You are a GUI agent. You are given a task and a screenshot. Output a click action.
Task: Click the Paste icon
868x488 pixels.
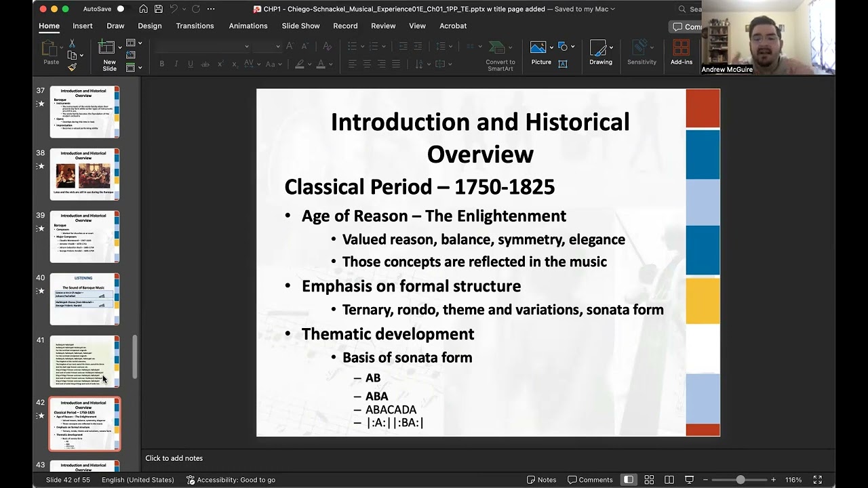(51, 49)
